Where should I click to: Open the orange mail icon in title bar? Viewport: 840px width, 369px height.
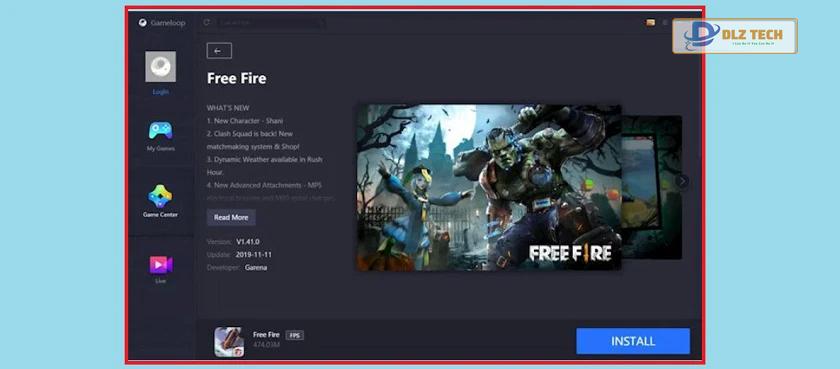pos(650,22)
